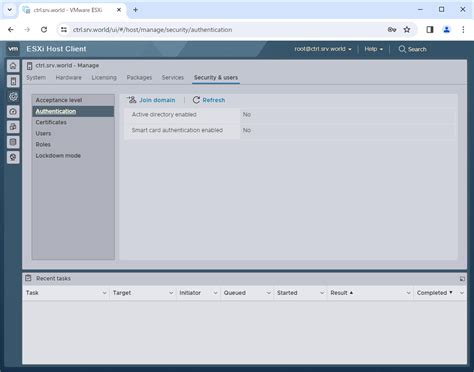
Task: Bookmark this page with star icon
Action: (x=407, y=30)
